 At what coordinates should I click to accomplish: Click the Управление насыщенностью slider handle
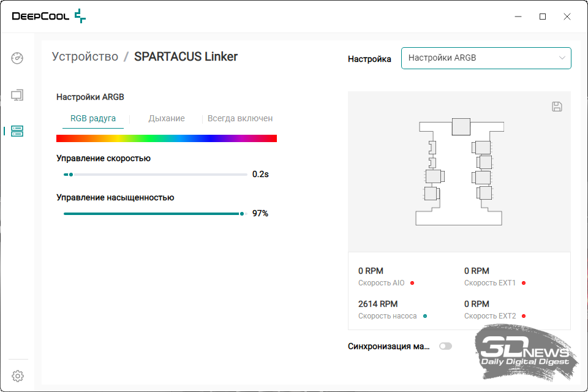242,214
